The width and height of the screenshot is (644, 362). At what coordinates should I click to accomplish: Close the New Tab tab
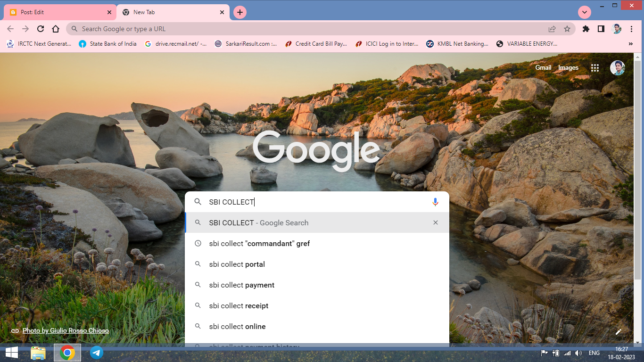point(223,12)
